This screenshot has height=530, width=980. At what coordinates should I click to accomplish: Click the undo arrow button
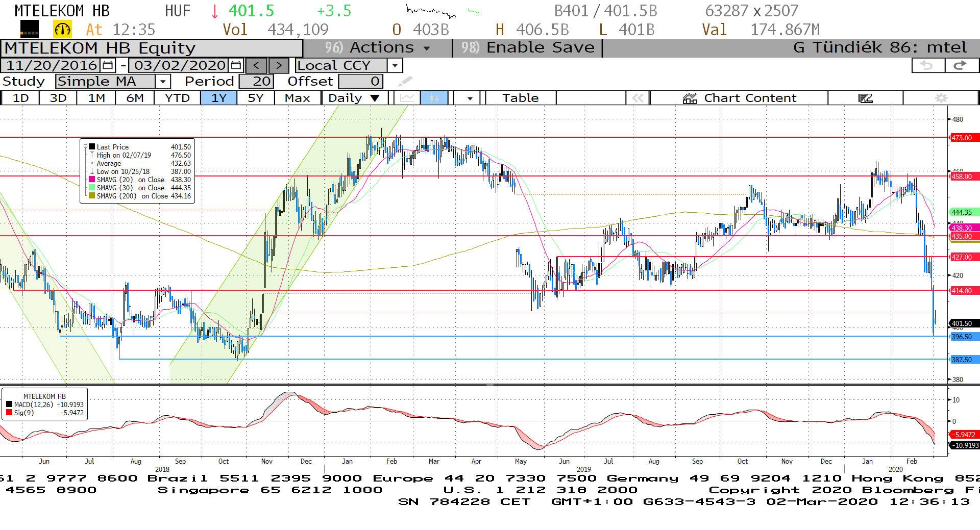pos(927,65)
